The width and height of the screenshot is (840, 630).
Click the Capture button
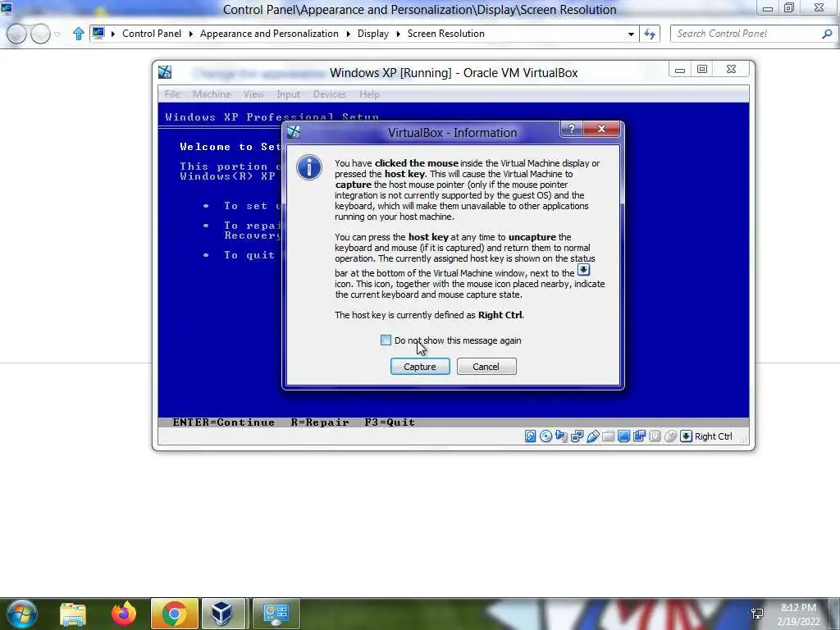click(x=420, y=367)
